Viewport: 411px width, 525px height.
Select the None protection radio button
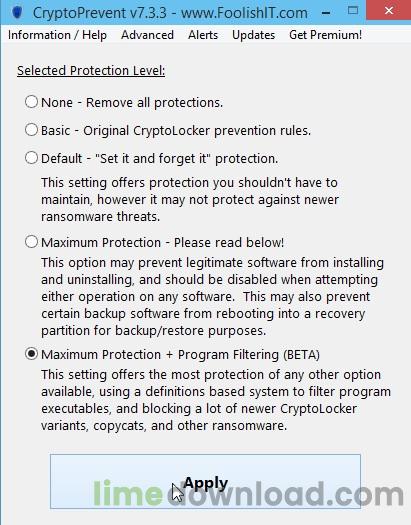coord(31,102)
